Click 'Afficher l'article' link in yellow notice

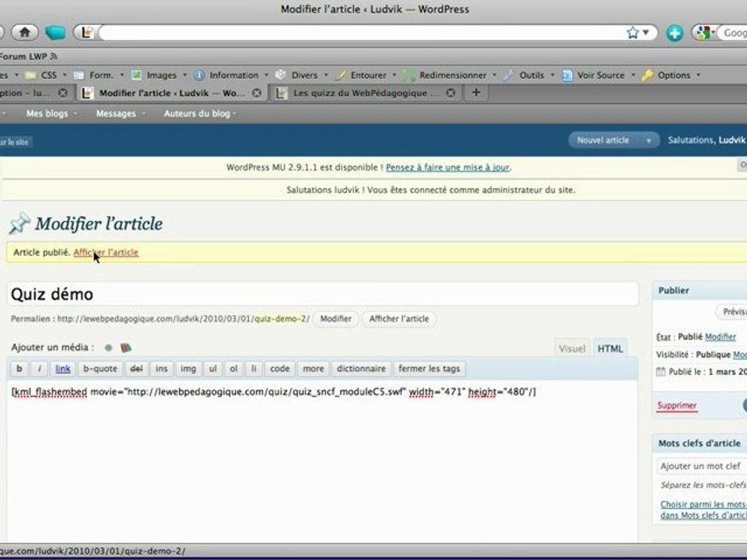[106, 252]
